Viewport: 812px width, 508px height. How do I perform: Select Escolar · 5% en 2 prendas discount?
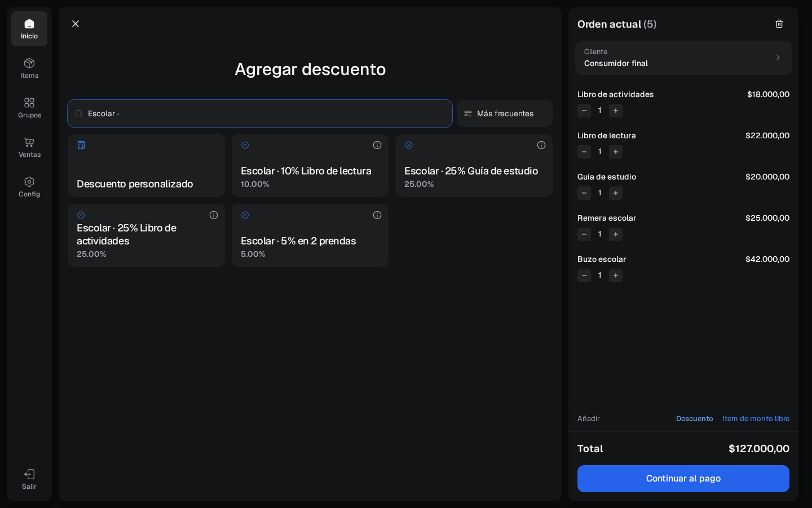click(x=310, y=235)
